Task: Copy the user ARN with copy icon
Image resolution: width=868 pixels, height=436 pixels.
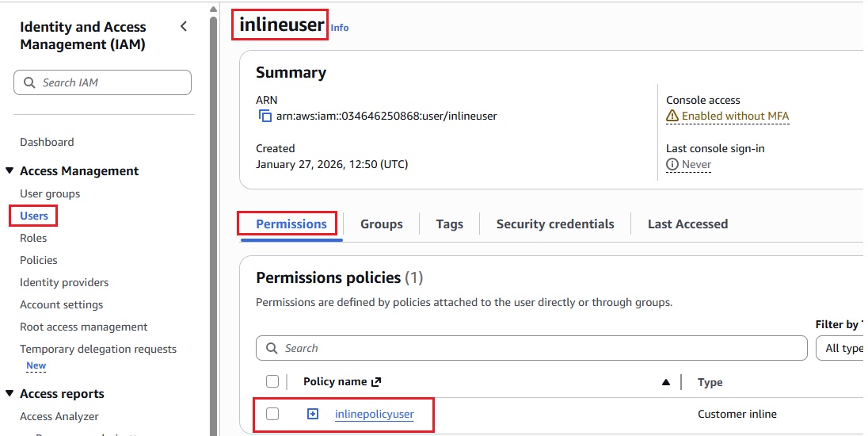Action: [x=265, y=117]
